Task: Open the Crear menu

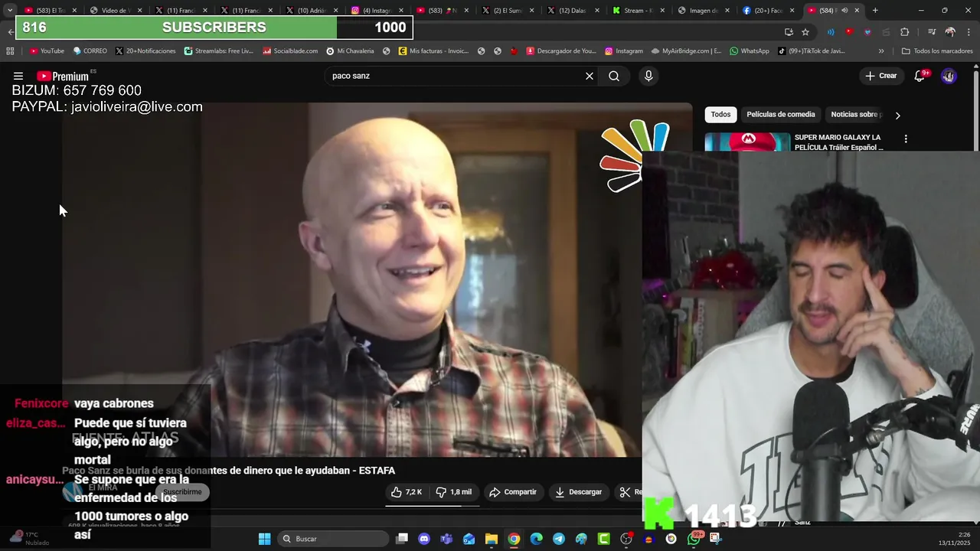Action: [880, 76]
